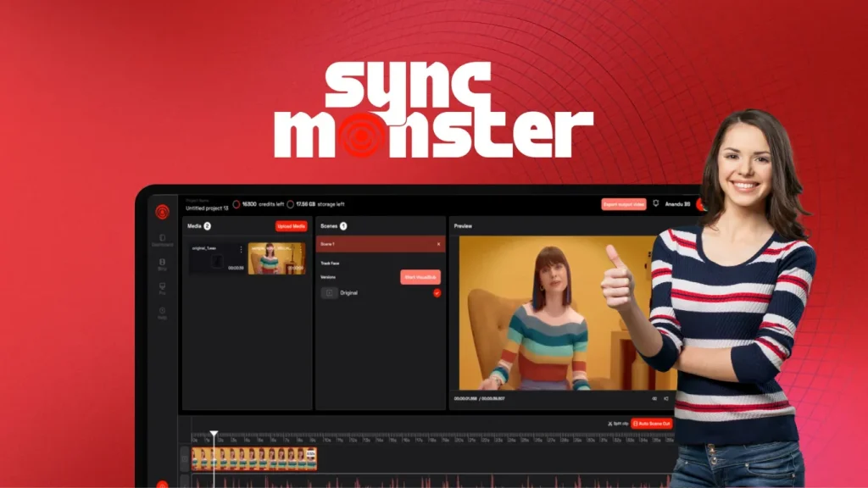Click the credits left indicator ring
Screen dimensions: 868x488
236,204
